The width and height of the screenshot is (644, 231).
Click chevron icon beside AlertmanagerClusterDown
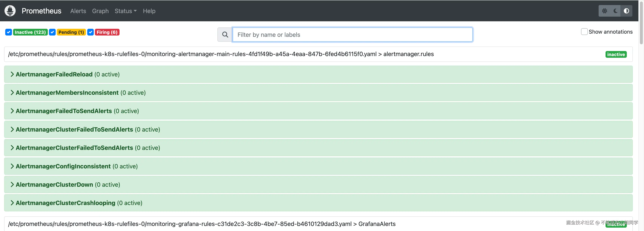click(12, 184)
